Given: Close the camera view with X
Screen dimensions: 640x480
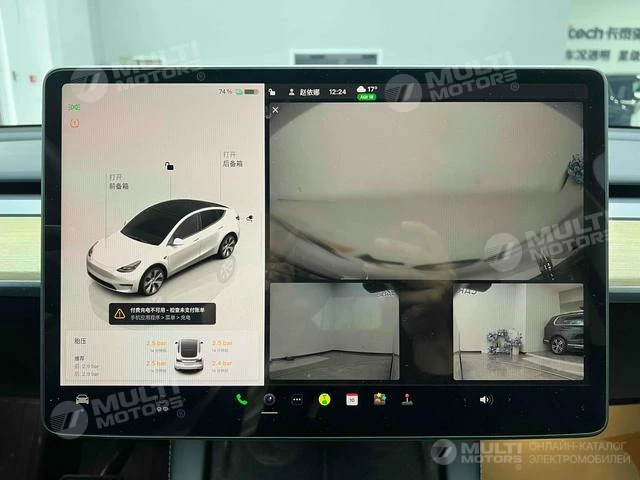Looking at the screenshot, I should click(276, 110).
